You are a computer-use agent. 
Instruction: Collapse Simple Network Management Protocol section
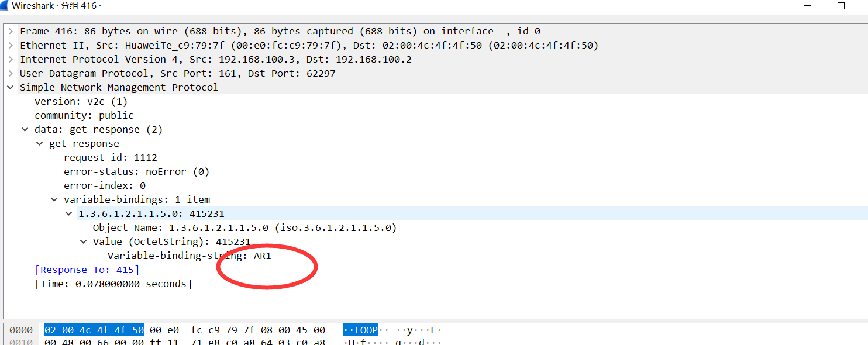point(10,87)
